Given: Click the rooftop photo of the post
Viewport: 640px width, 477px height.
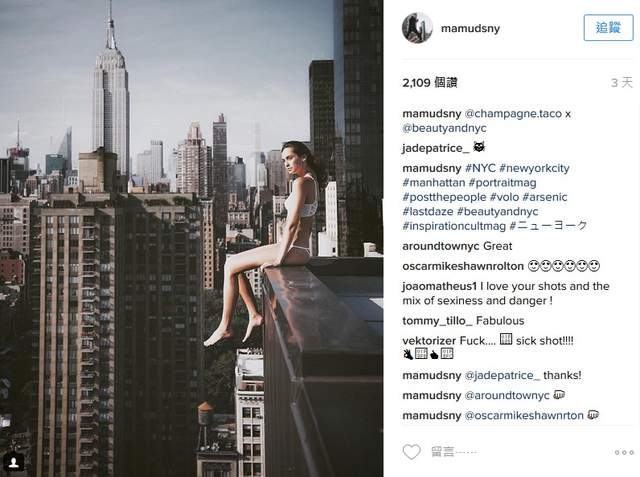Looking at the screenshot, I should pyautogui.click(x=191, y=238).
